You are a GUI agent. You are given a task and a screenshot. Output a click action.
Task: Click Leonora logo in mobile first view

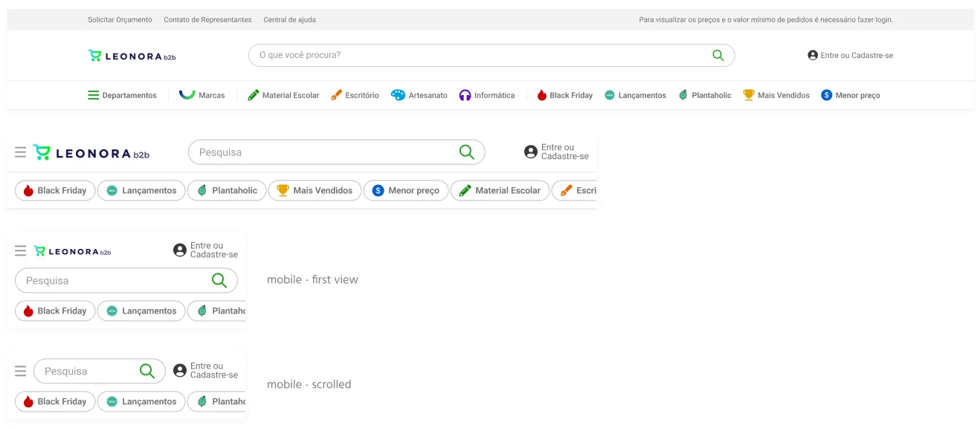(x=72, y=251)
